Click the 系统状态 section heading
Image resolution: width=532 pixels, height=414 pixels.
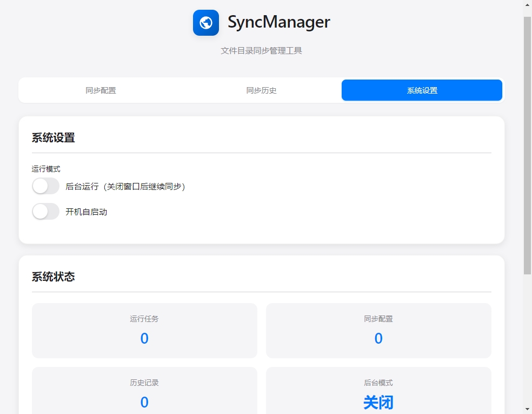54,277
